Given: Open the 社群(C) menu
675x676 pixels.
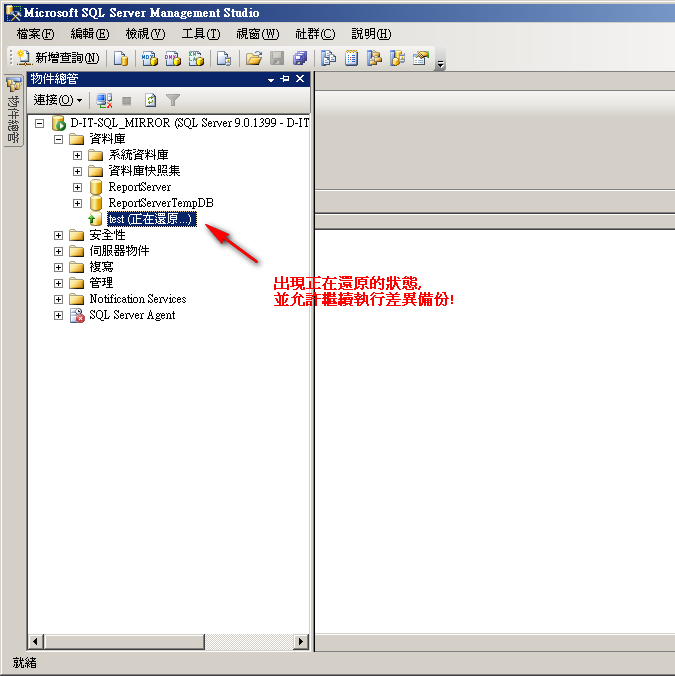Looking at the screenshot, I should click(x=315, y=34).
